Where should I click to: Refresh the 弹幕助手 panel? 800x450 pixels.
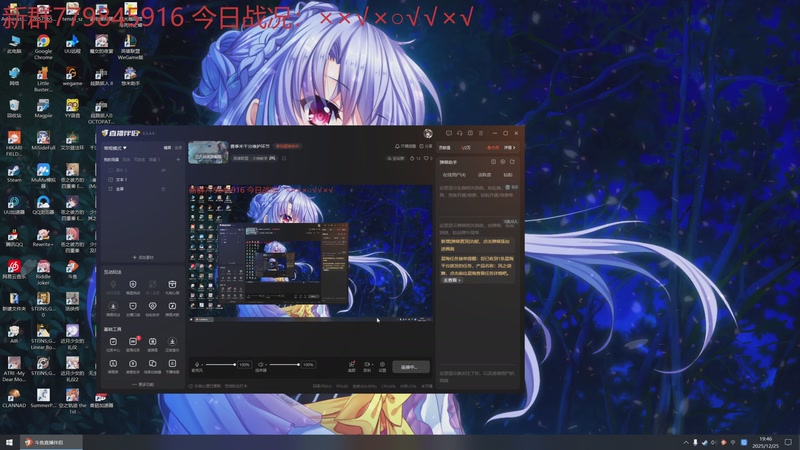pyautogui.click(x=512, y=162)
